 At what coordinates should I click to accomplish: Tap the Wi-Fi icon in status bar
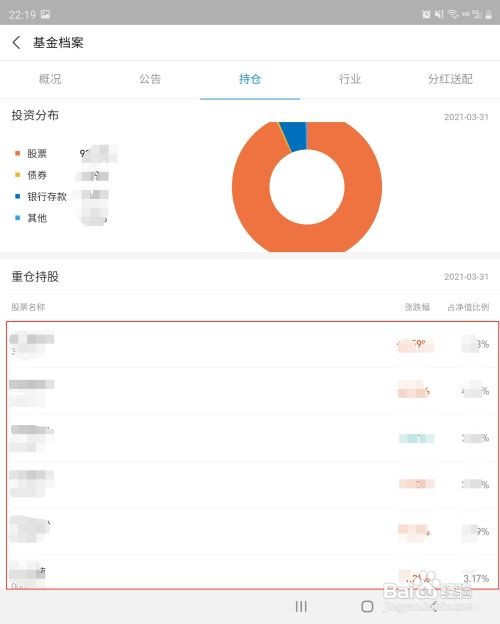453,14
